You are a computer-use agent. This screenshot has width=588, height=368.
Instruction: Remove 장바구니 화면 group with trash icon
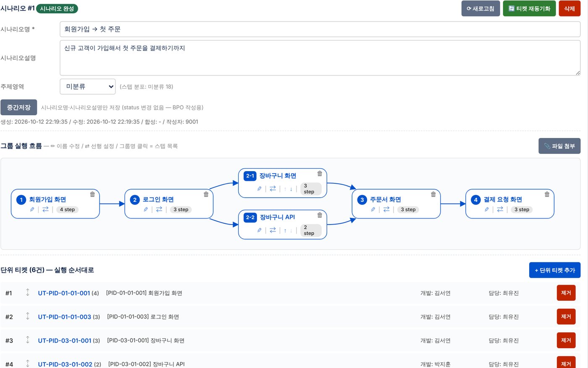pyautogui.click(x=320, y=174)
